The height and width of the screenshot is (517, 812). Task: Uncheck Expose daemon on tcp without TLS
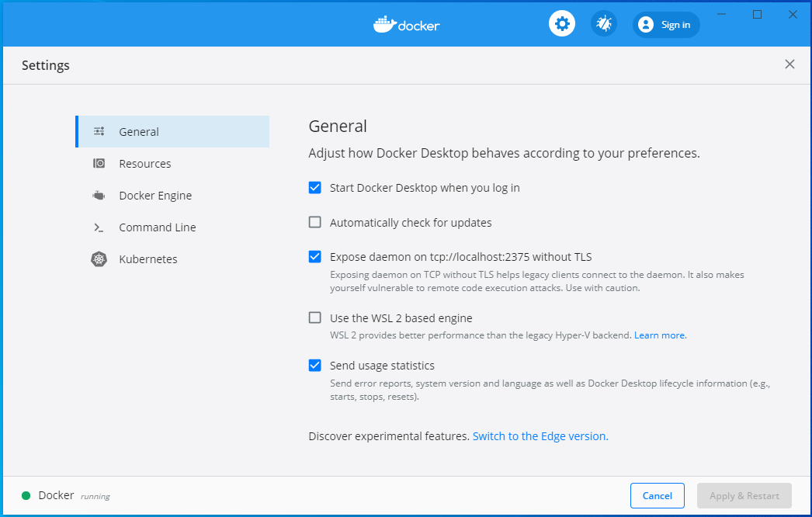(314, 256)
